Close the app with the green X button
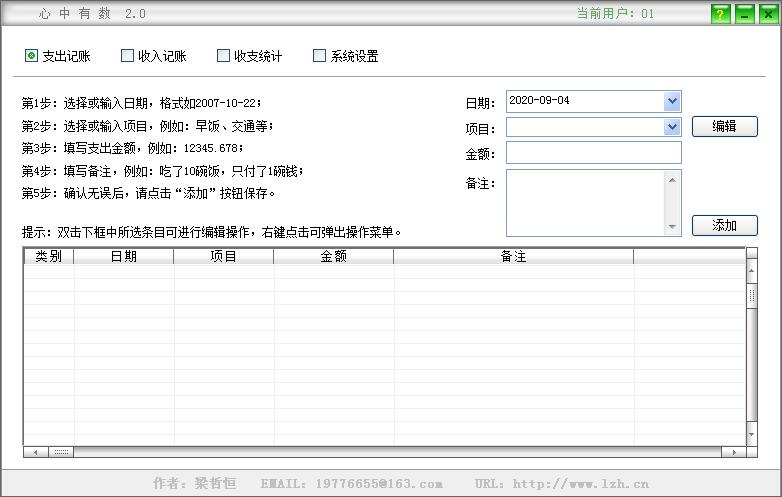 click(768, 14)
